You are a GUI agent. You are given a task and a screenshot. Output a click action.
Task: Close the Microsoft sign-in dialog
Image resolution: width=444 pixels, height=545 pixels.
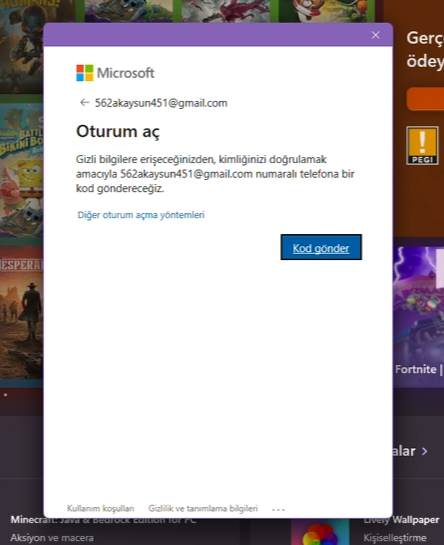coord(375,35)
